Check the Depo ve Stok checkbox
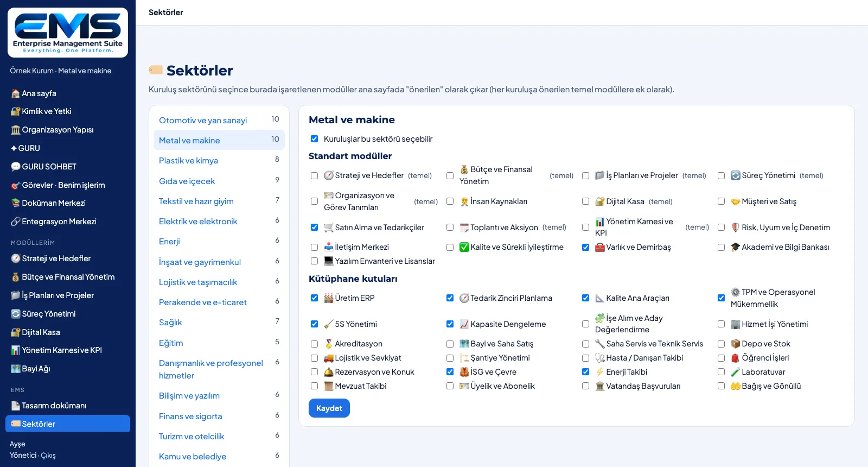Viewport: 868px width, 467px height. tap(721, 344)
